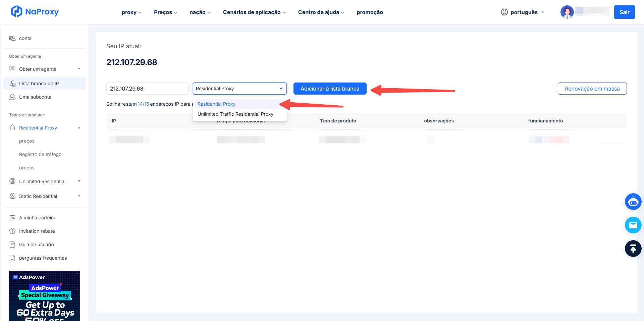
Task: Click the user avatar picture
Action: [567, 12]
